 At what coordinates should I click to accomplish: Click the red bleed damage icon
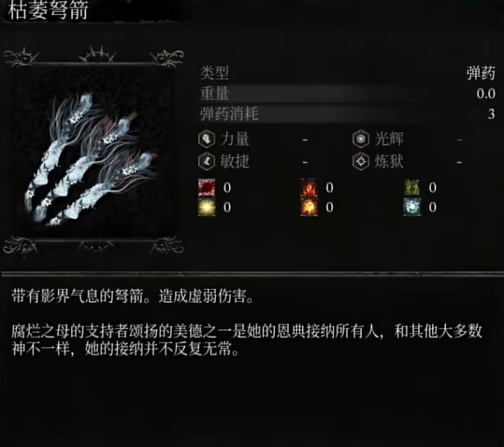pos(207,188)
